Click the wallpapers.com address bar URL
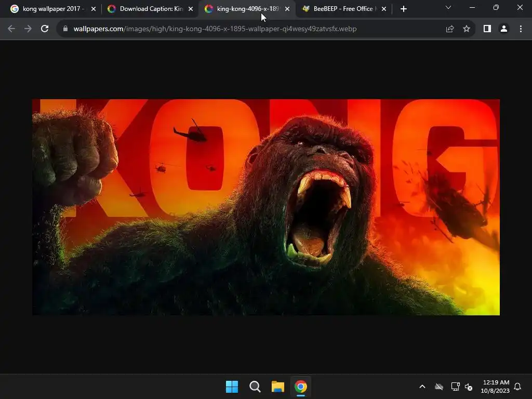Image resolution: width=532 pixels, height=399 pixels. (x=215, y=29)
